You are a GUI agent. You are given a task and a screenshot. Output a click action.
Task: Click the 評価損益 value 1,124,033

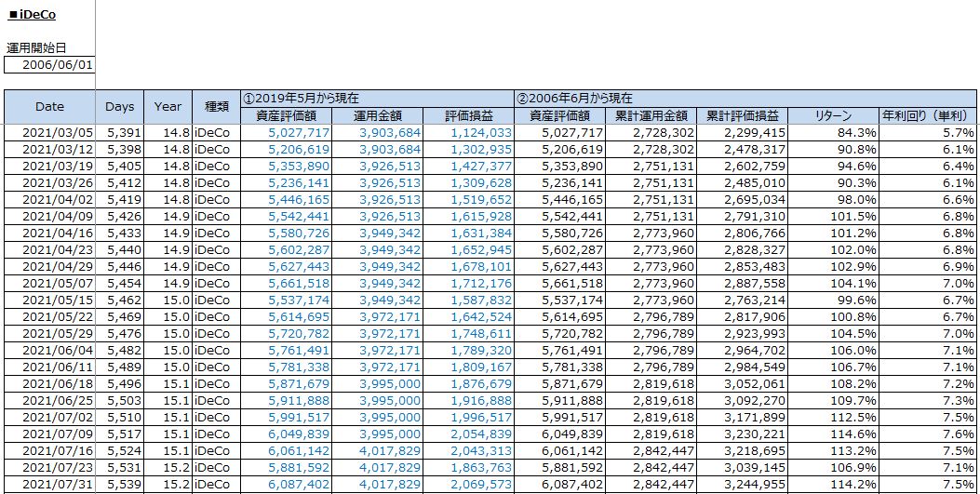pos(480,133)
